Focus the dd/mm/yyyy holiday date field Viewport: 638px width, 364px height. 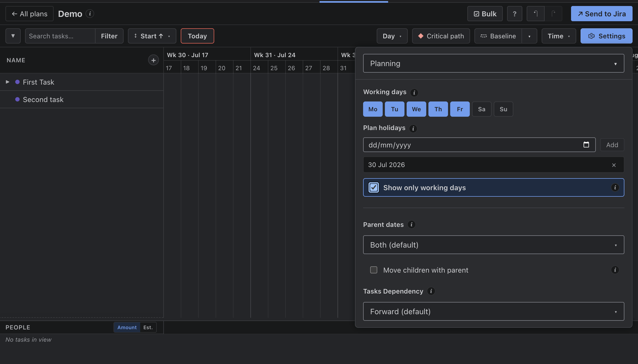click(x=479, y=145)
